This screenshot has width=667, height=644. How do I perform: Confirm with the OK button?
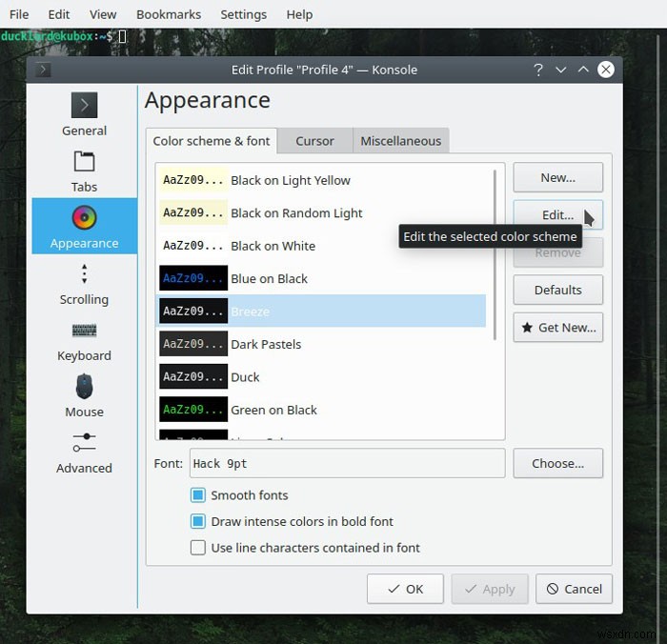pyautogui.click(x=405, y=589)
